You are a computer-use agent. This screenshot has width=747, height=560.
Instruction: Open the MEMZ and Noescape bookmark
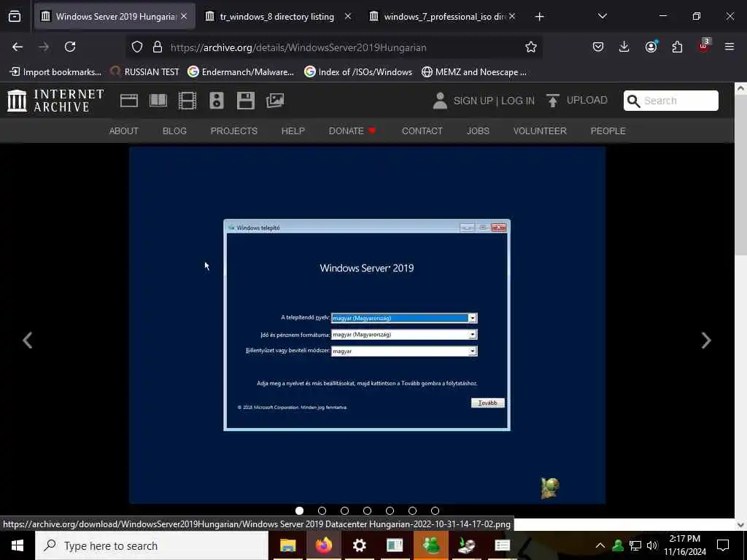click(x=474, y=72)
